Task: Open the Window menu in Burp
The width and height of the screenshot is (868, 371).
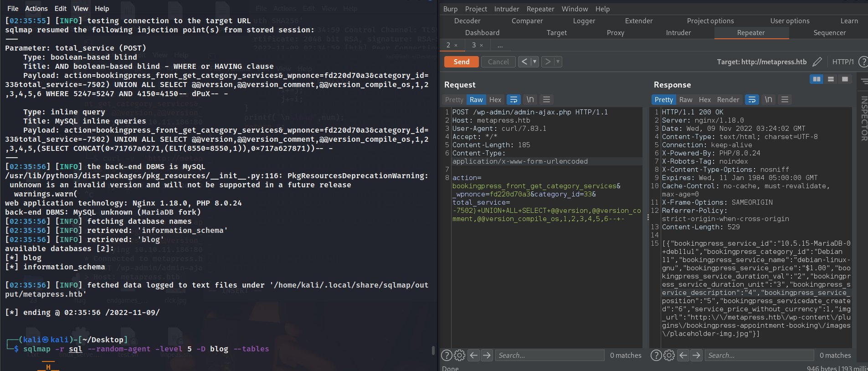Action: [575, 9]
